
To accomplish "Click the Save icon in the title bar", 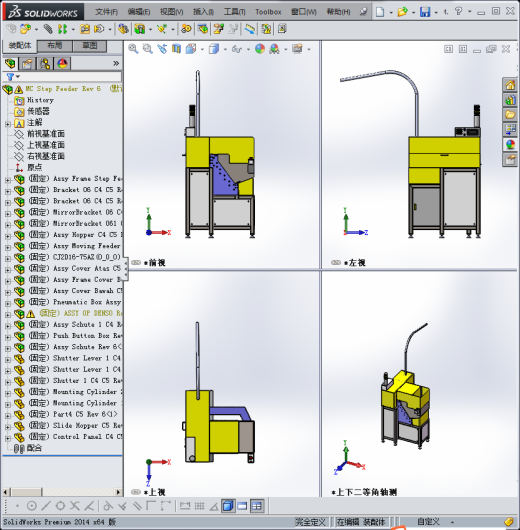I will pyautogui.click(x=425, y=12).
